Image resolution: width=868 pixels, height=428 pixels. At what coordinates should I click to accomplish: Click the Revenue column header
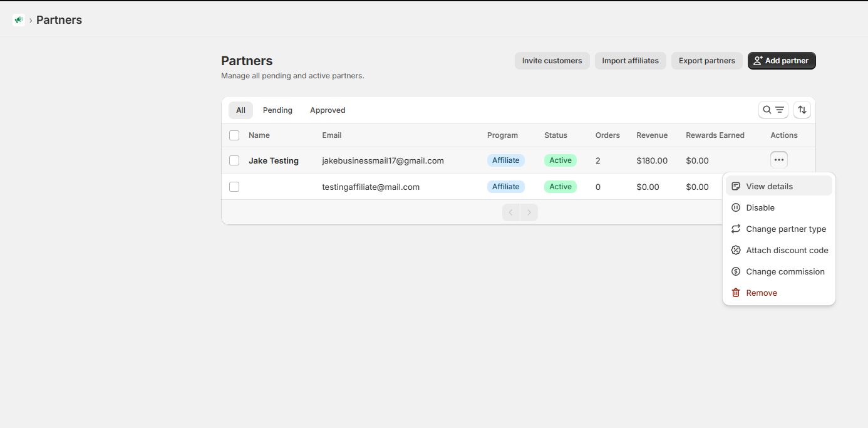coord(652,135)
